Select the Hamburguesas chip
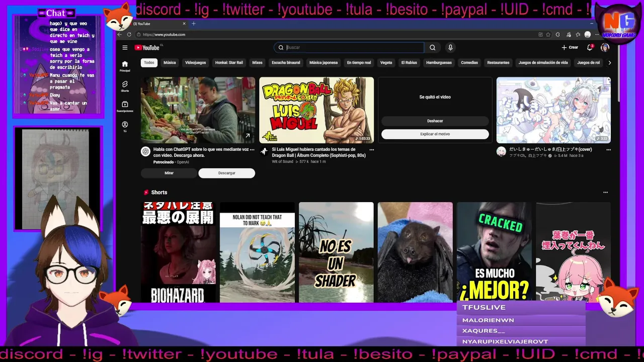The image size is (644, 362). [439, 63]
